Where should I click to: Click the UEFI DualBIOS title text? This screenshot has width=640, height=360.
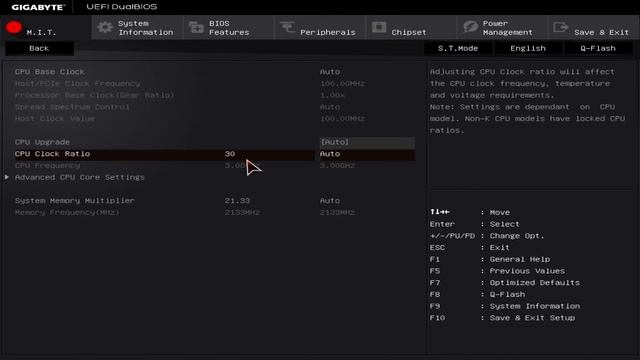coord(122,7)
